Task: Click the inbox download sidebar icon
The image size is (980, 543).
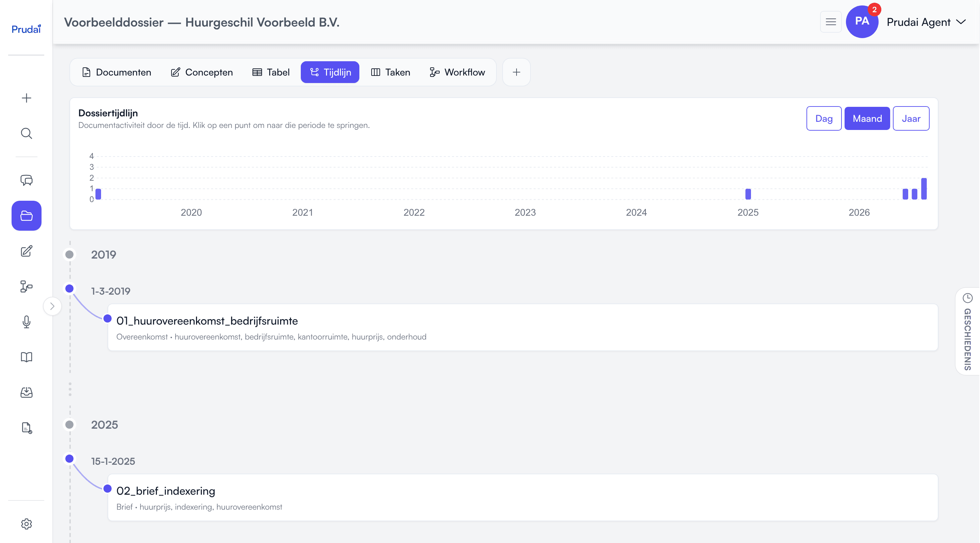Action: click(26, 392)
